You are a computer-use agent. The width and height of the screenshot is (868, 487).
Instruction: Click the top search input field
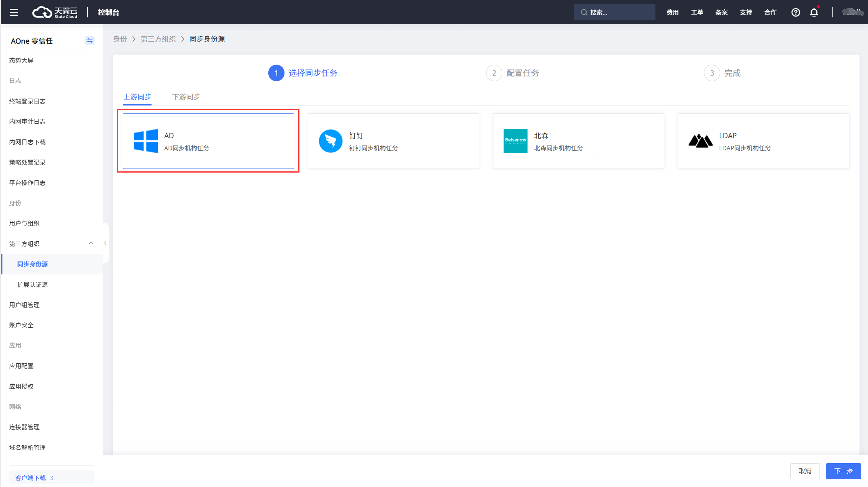tap(614, 12)
